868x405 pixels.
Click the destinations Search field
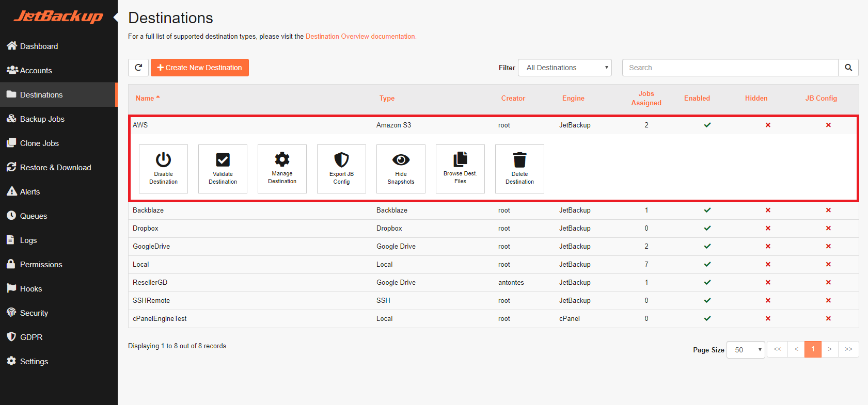[x=730, y=68]
